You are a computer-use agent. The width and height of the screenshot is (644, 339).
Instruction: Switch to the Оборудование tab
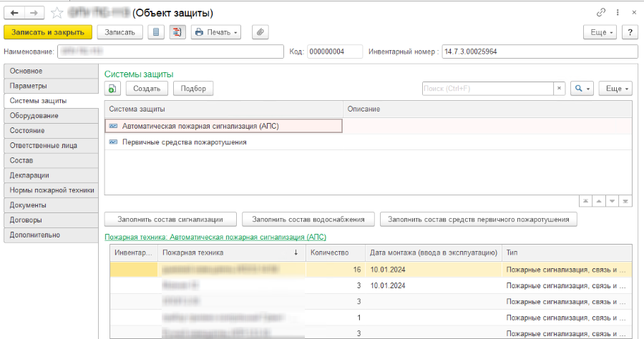pyautogui.click(x=51, y=116)
